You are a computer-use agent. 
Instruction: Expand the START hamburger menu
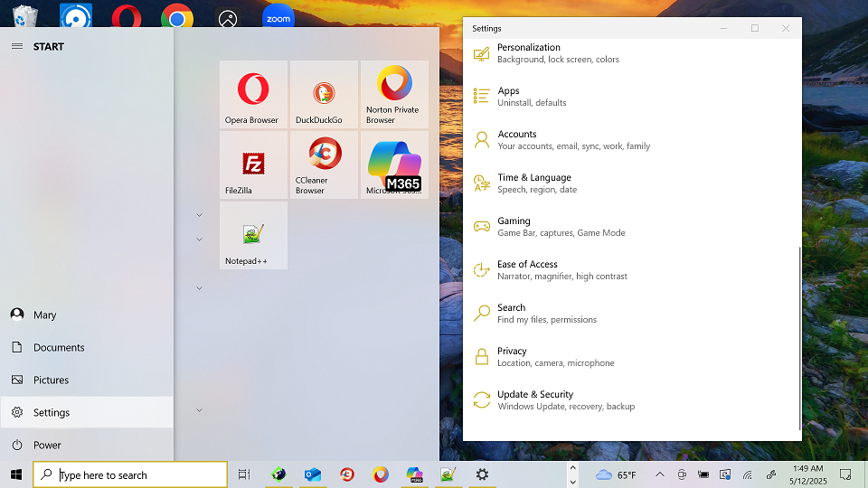(x=16, y=46)
